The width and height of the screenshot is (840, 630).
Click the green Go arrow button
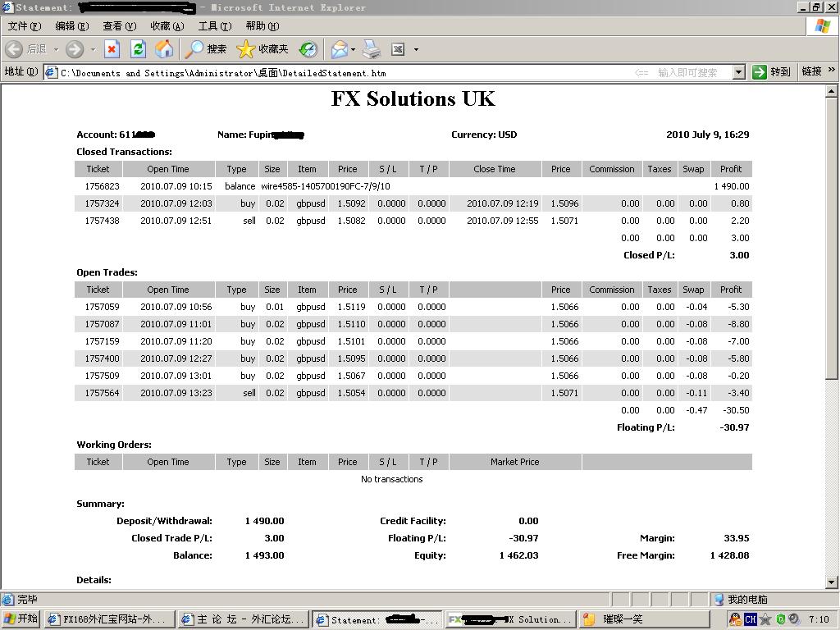pos(760,72)
